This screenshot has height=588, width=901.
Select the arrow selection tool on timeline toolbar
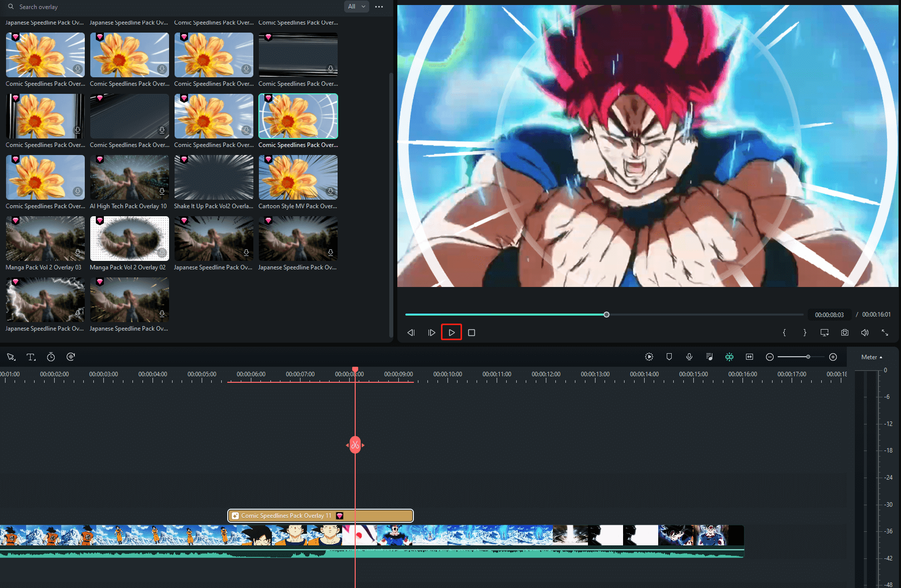click(11, 357)
